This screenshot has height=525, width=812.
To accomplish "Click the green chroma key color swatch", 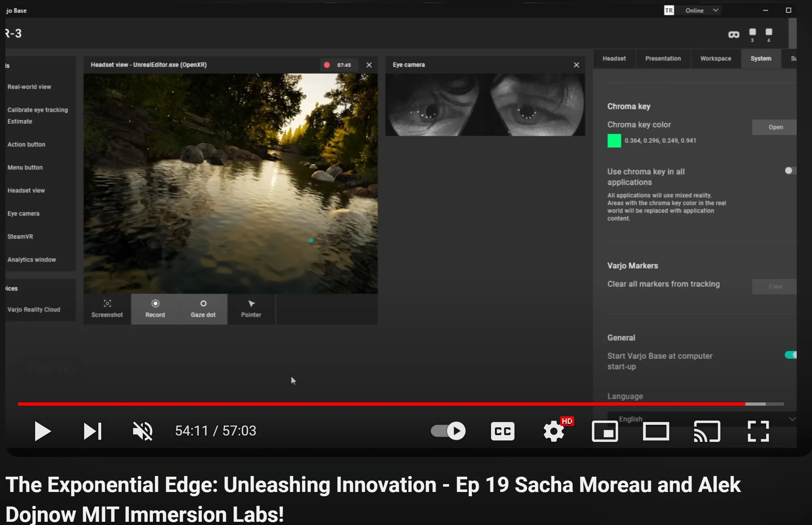I will [614, 141].
